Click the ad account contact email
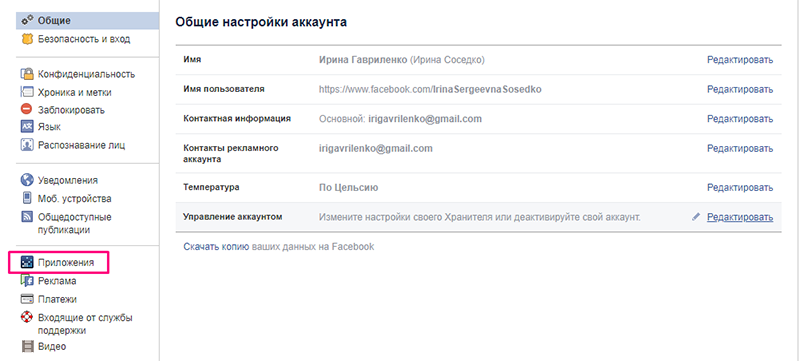800x361 pixels. 376,148
